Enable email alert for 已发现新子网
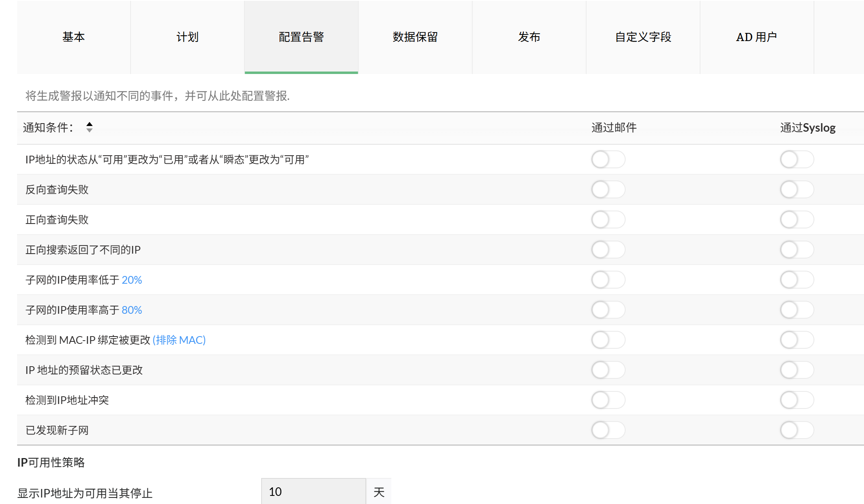The width and height of the screenshot is (864, 504). click(608, 430)
